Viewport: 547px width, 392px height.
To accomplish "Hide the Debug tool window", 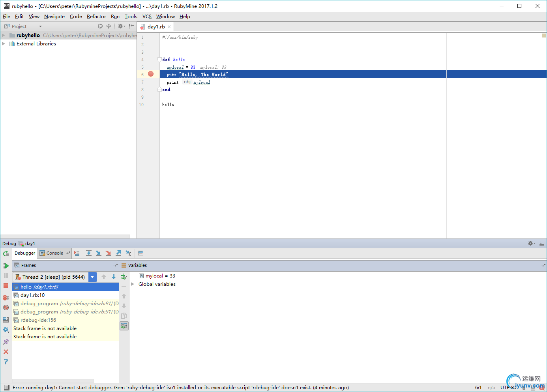I will pyautogui.click(x=542, y=243).
